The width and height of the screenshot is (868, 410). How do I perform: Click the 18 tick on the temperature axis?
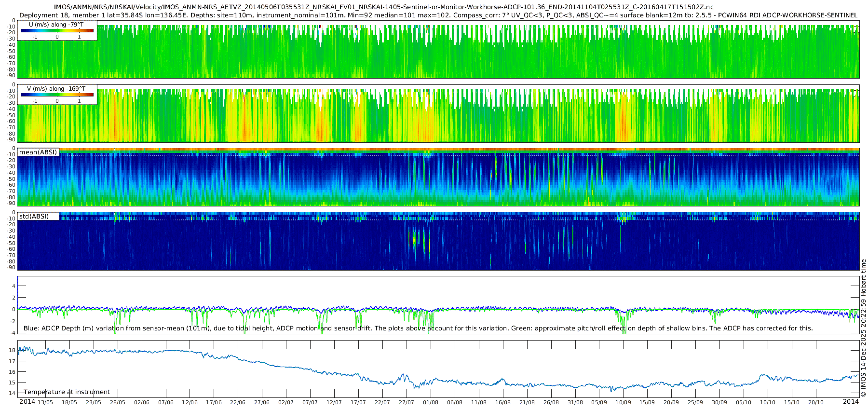[13, 351]
